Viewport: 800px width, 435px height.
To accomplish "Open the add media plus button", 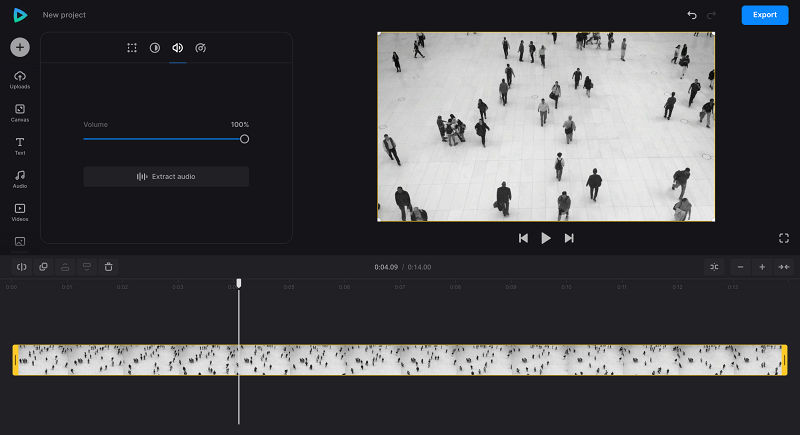I will (20, 47).
